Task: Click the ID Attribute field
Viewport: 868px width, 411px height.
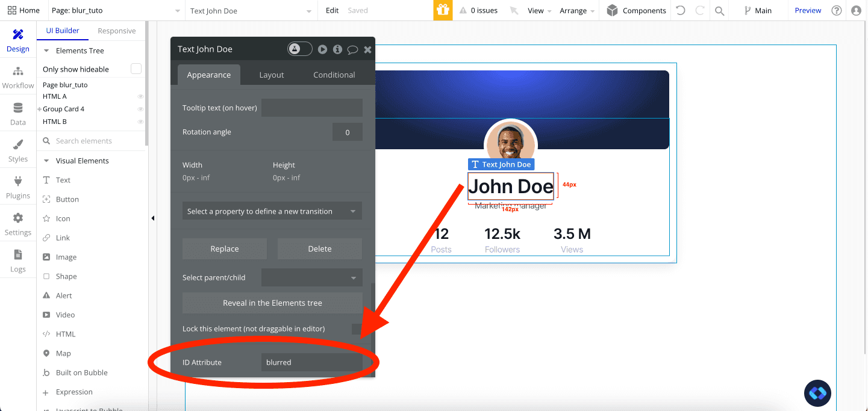Action: click(312, 362)
